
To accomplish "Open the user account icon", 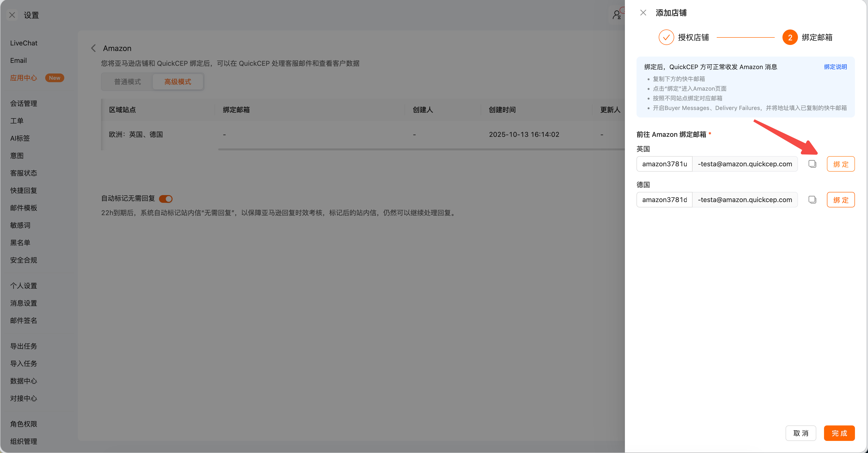I will pos(617,15).
